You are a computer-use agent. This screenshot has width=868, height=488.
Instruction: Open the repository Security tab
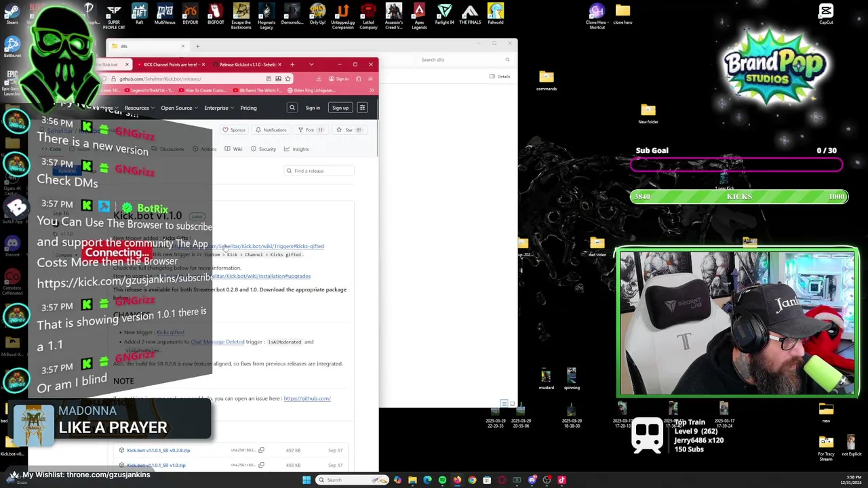(263, 149)
